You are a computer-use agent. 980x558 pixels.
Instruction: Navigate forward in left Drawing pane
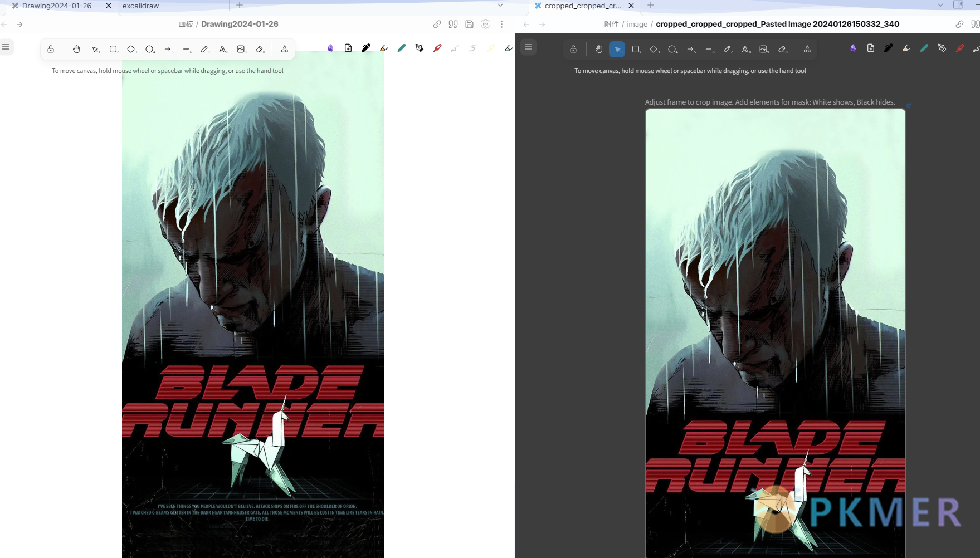19,25
